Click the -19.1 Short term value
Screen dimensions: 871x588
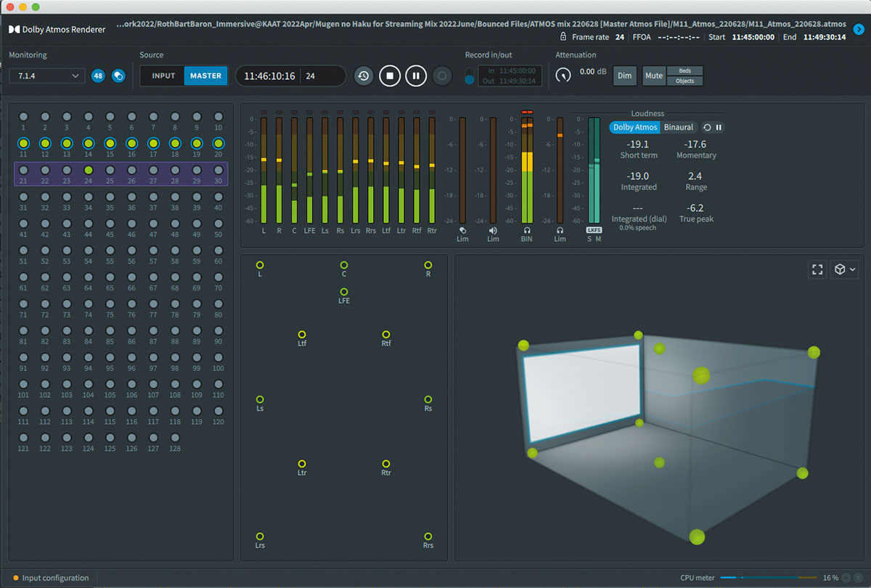[x=639, y=144]
